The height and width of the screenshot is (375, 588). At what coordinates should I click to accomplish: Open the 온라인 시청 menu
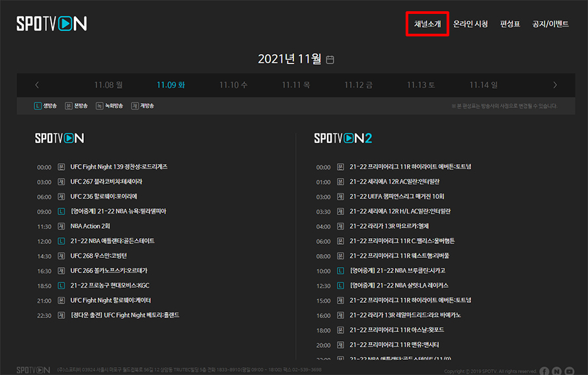point(470,24)
